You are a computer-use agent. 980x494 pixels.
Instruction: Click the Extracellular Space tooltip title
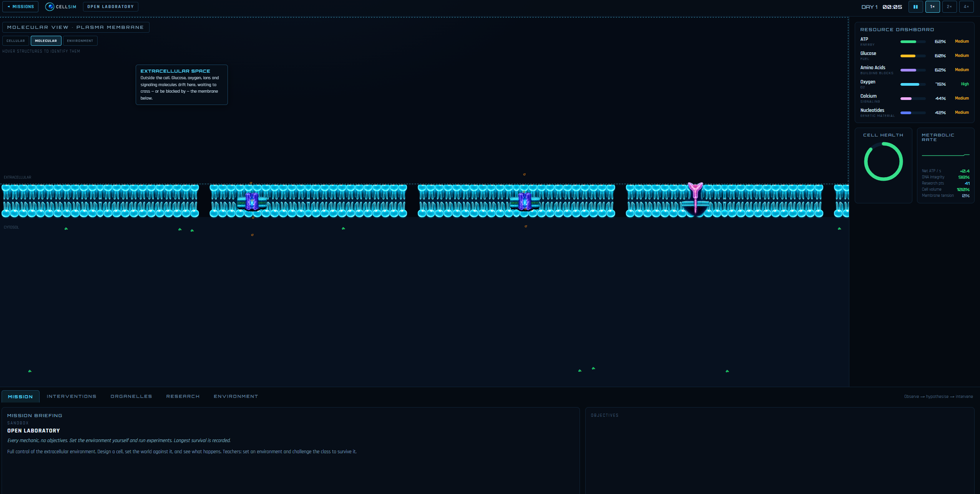click(175, 71)
